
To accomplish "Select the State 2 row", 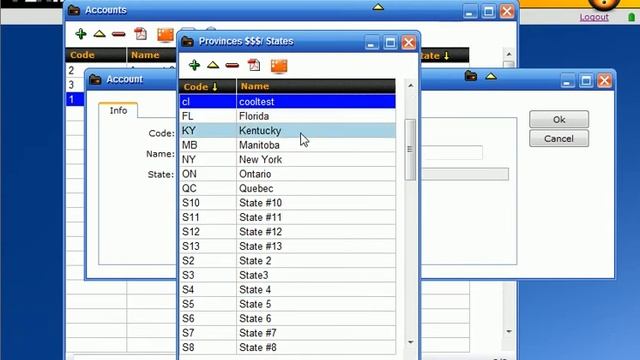I will [x=287, y=261].
